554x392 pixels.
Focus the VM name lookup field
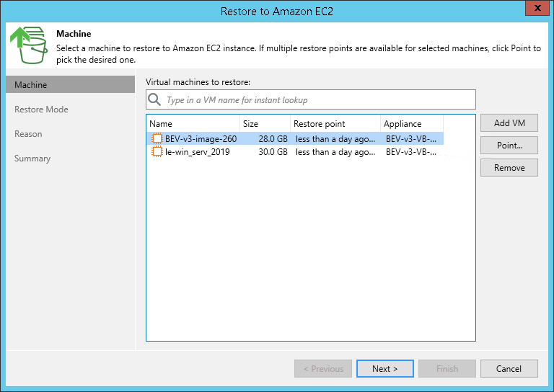tap(311, 99)
